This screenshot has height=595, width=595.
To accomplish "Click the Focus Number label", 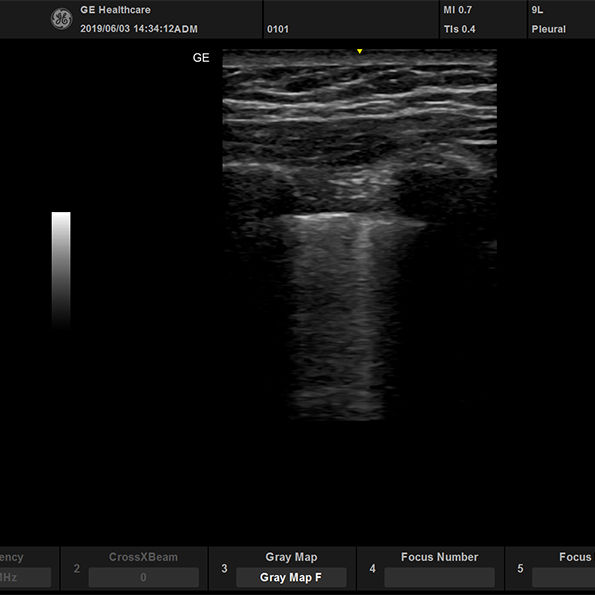I will point(439,557).
